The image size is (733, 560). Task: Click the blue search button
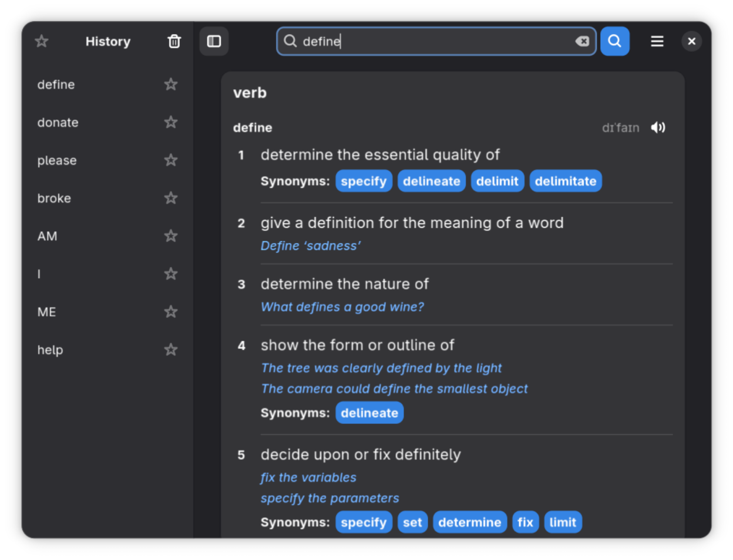[x=614, y=41]
